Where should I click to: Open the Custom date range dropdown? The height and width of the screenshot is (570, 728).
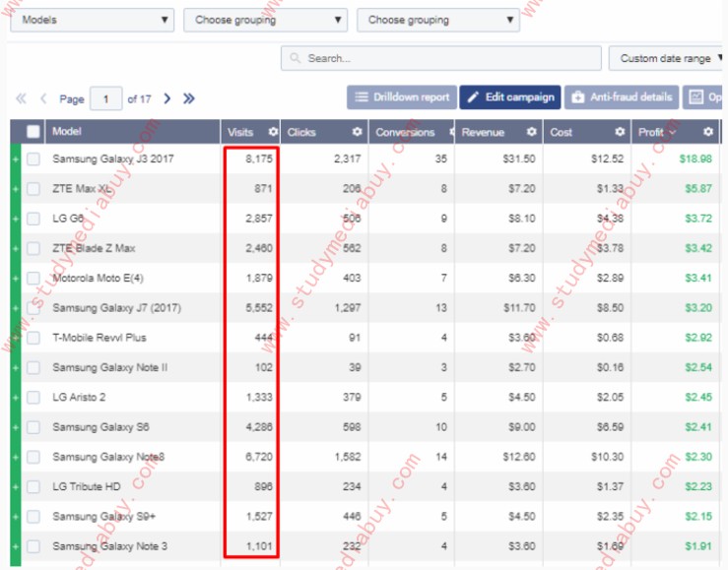pyautogui.click(x=666, y=58)
